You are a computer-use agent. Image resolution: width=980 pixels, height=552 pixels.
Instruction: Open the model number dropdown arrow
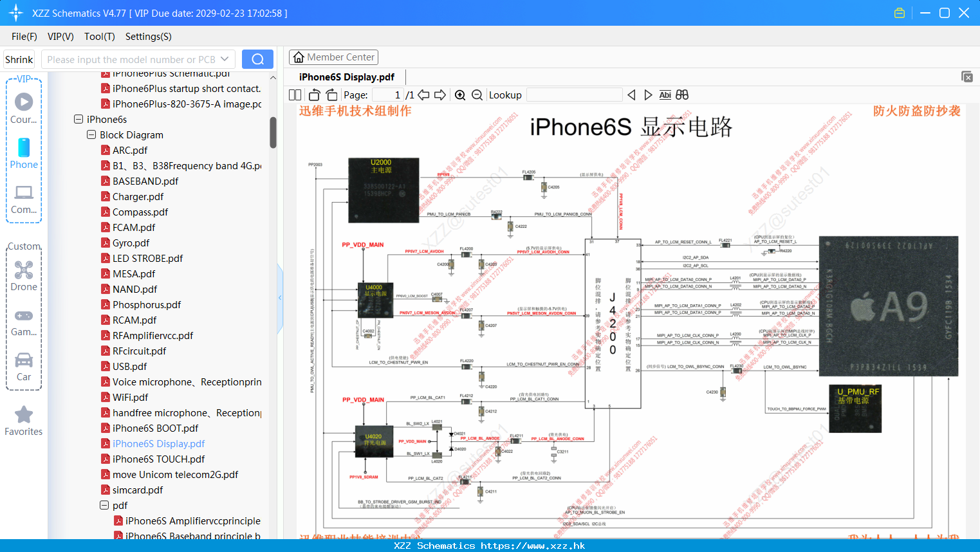[x=225, y=59]
